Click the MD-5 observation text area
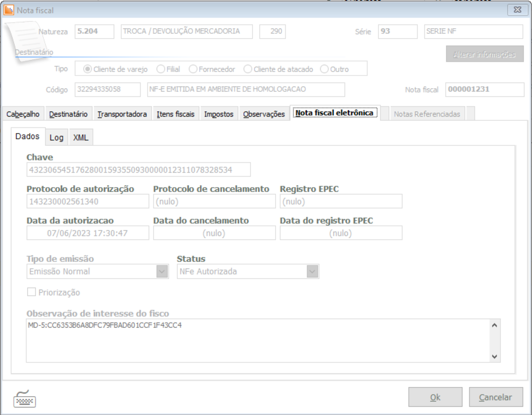The height and width of the screenshot is (415, 532). [259, 340]
